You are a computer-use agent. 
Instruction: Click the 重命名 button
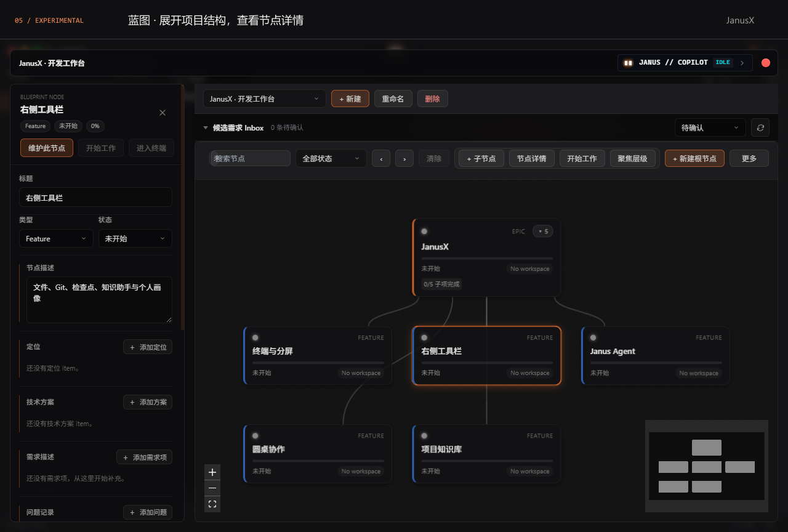393,99
